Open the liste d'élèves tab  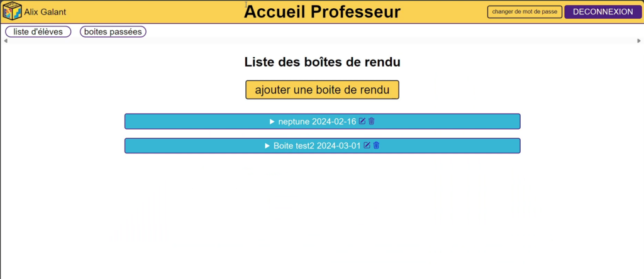pyautogui.click(x=38, y=31)
